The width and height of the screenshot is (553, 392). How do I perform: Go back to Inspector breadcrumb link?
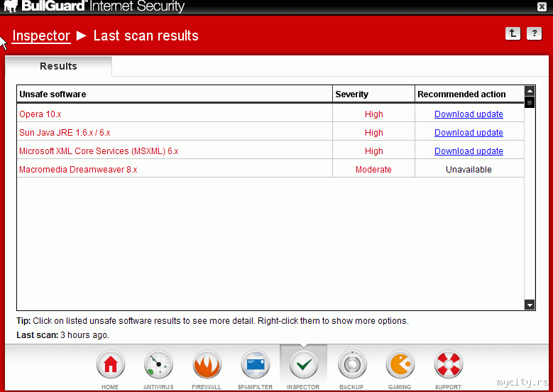pyautogui.click(x=41, y=36)
